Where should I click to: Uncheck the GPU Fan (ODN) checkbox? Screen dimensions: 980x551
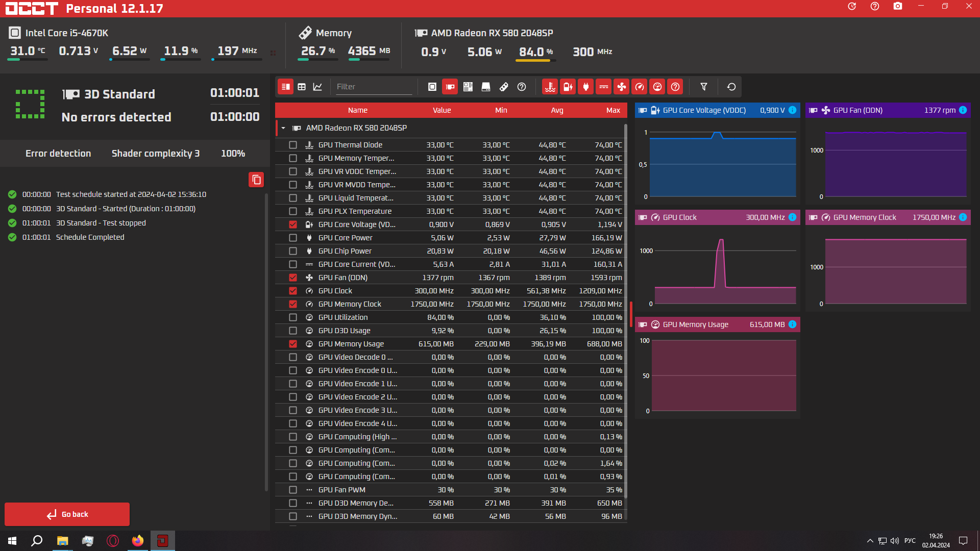click(292, 278)
